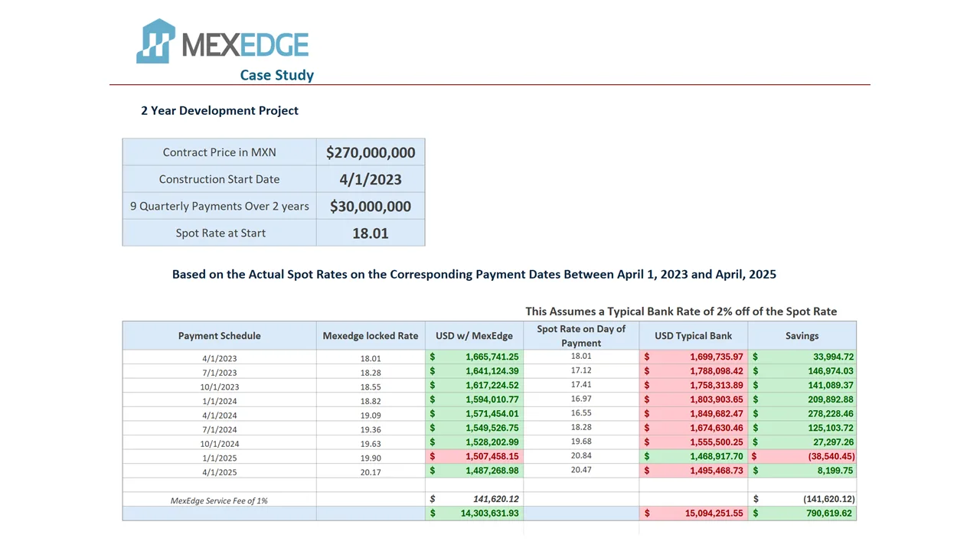
Task: Select the red 1,507,458.15 MexEdge cell
Action: pyautogui.click(x=474, y=457)
